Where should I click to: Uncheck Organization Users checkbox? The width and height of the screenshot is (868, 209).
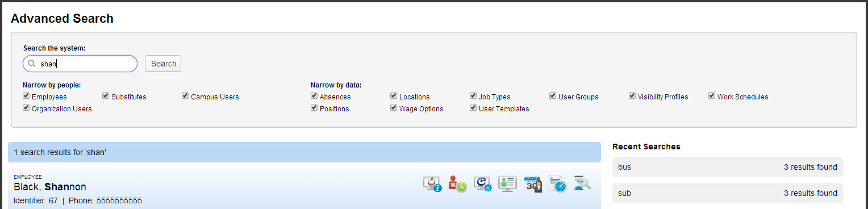click(x=26, y=108)
